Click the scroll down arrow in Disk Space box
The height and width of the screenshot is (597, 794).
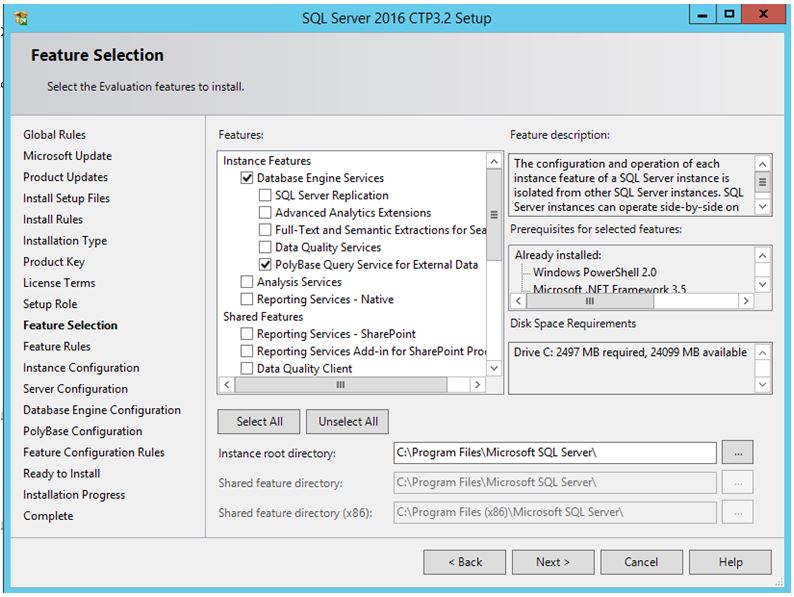763,385
